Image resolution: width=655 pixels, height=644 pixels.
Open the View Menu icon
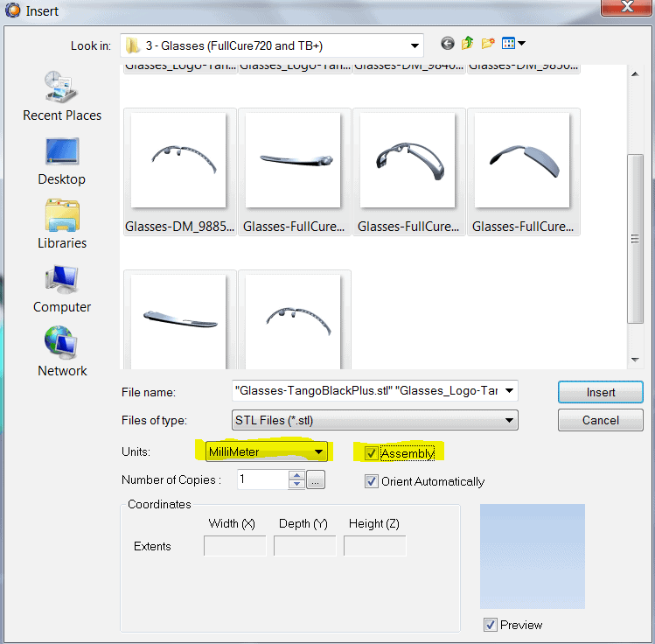[513, 44]
